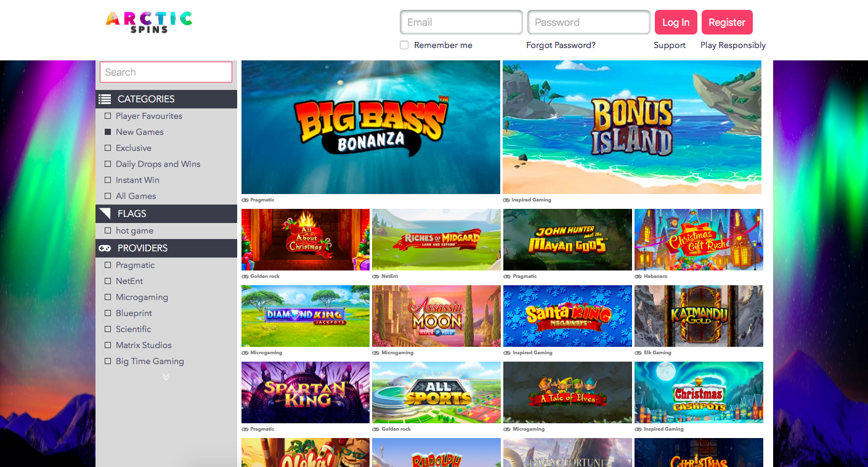Open John Hunter Mayan Gods game
The width and height of the screenshot is (868, 467).
pyautogui.click(x=567, y=240)
